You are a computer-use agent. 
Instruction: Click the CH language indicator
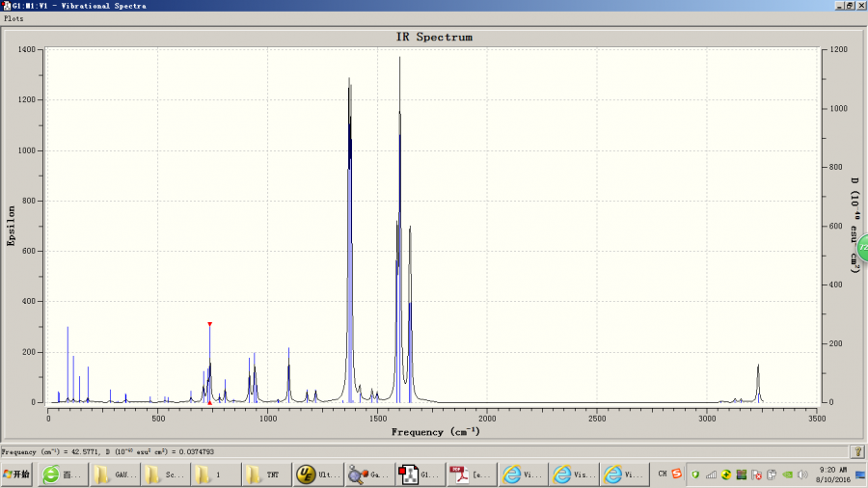662,474
